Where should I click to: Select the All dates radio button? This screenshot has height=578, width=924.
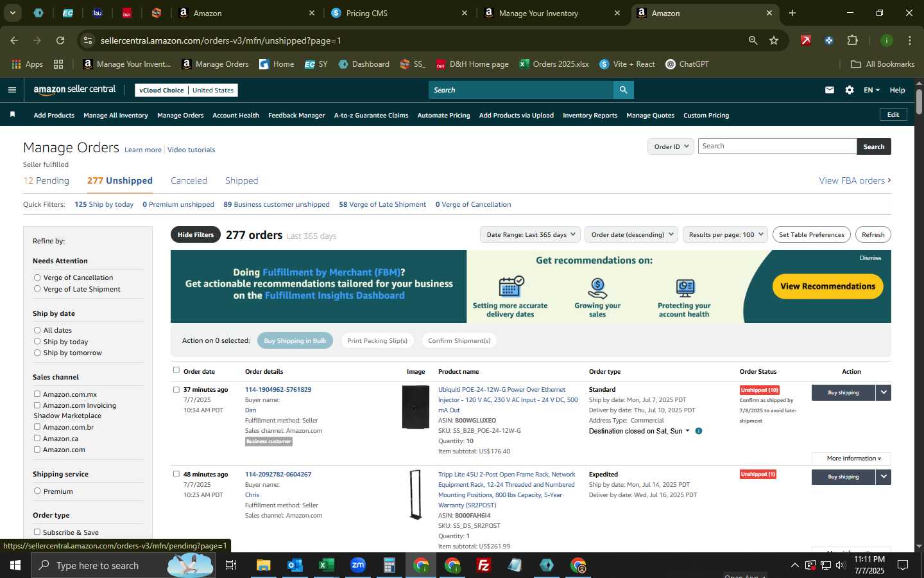coord(37,330)
